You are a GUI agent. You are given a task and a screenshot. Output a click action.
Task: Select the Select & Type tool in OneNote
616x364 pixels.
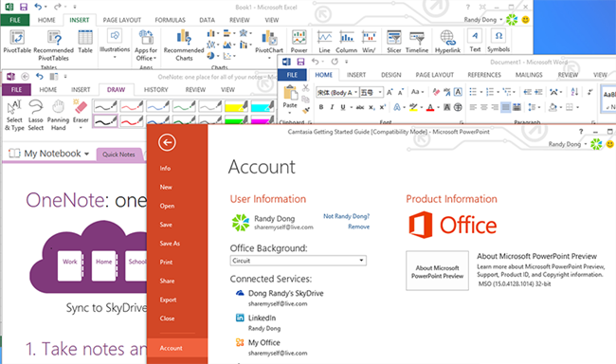(14, 116)
